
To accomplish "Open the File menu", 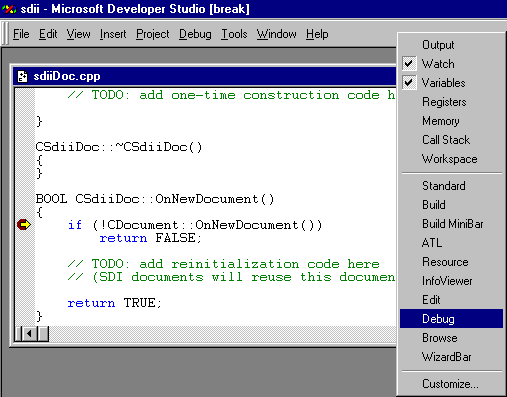I will 21,34.
